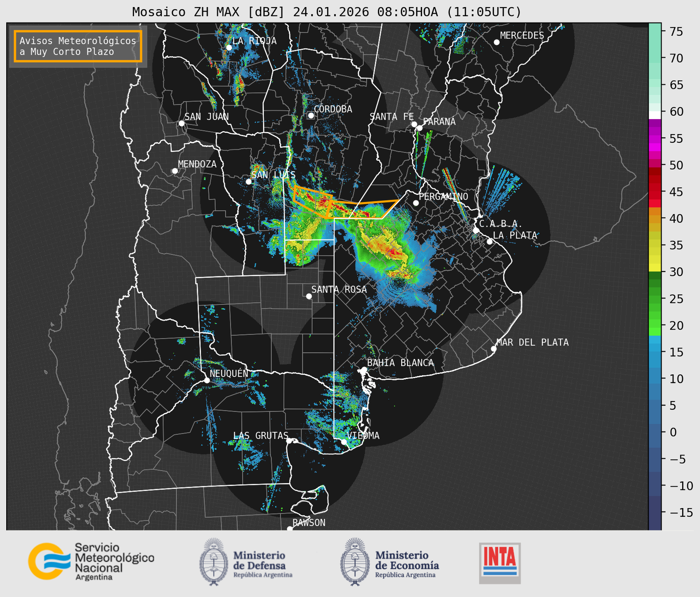Click the 75 tick label on the color scale
Screen dimensions: 700x597
pos(676,32)
